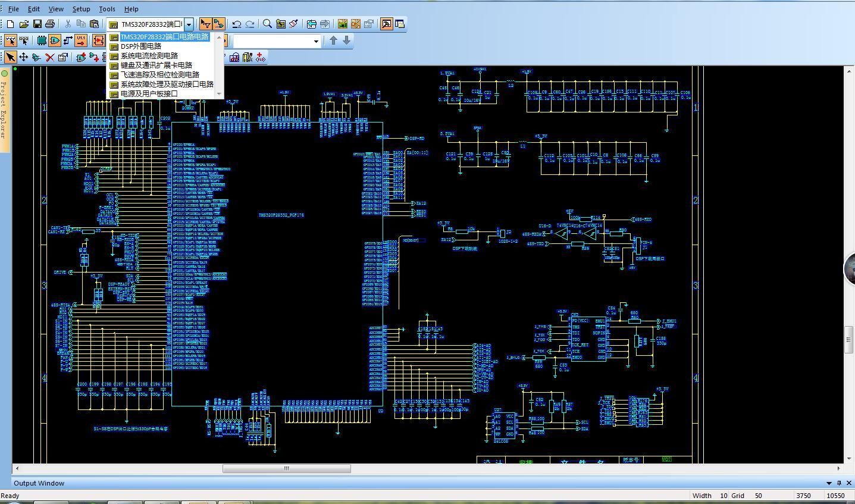Choose the 系统电流检测电路 sheet
Image resolution: width=855 pixels, height=504 pixels.
149,56
